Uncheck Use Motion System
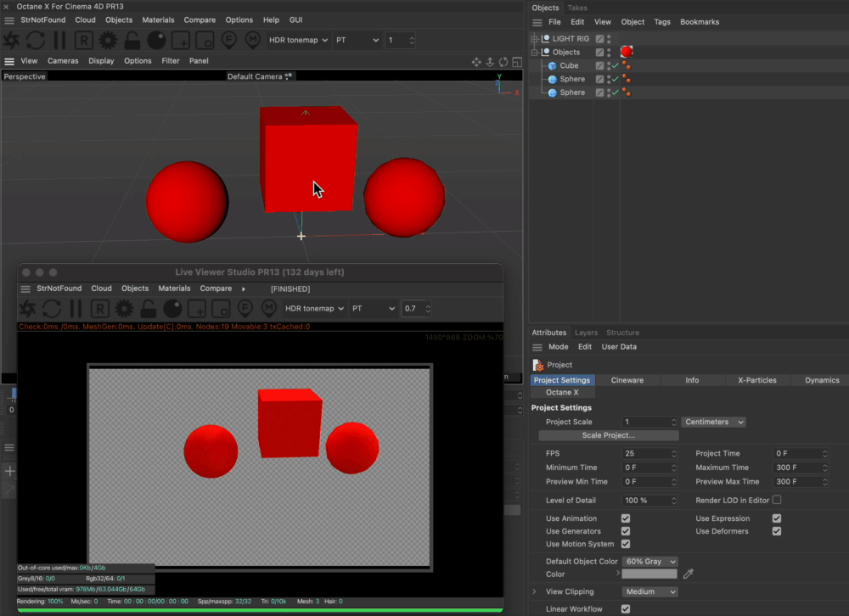Image resolution: width=849 pixels, height=616 pixels. (x=626, y=544)
